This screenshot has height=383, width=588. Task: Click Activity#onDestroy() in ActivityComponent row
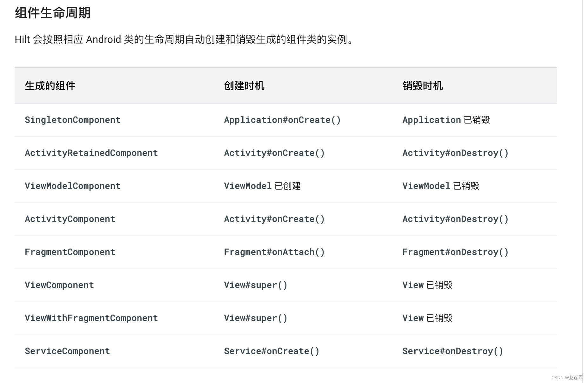click(x=455, y=219)
